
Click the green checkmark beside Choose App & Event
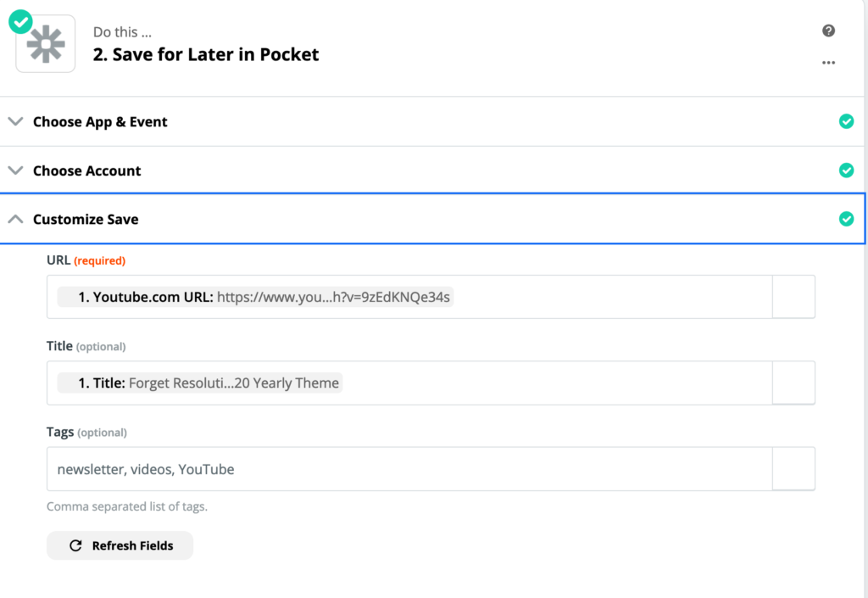846,121
